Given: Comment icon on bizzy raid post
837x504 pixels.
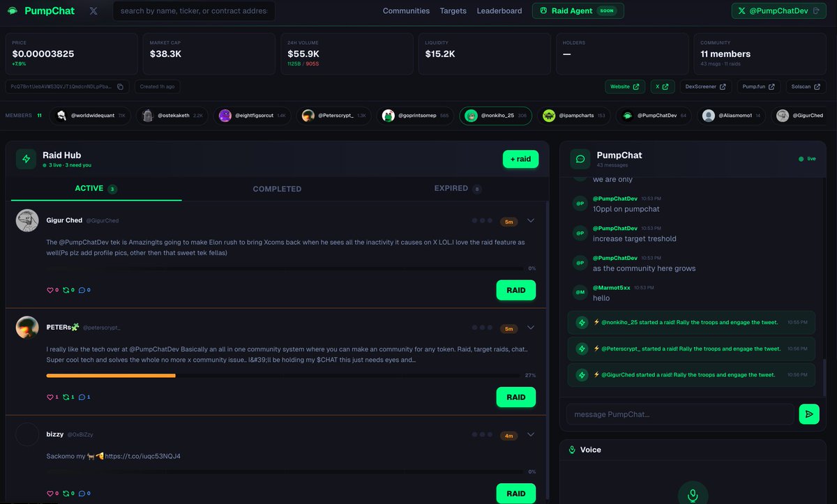Looking at the screenshot, I should 82,494.
